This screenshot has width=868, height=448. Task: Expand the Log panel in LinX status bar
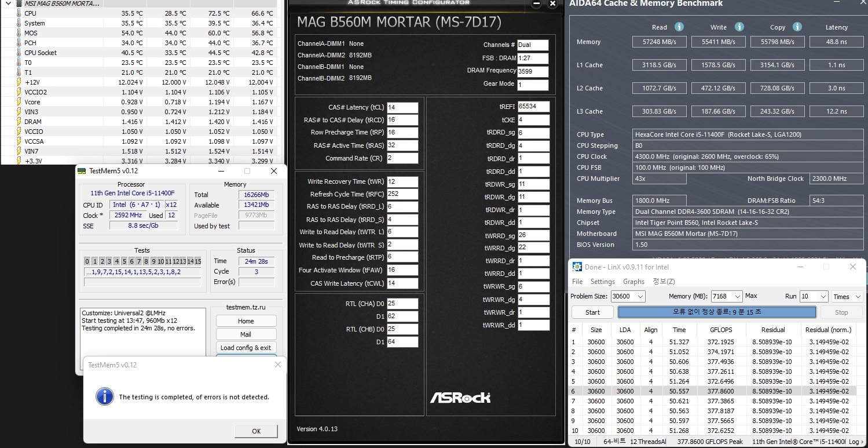point(855,442)
